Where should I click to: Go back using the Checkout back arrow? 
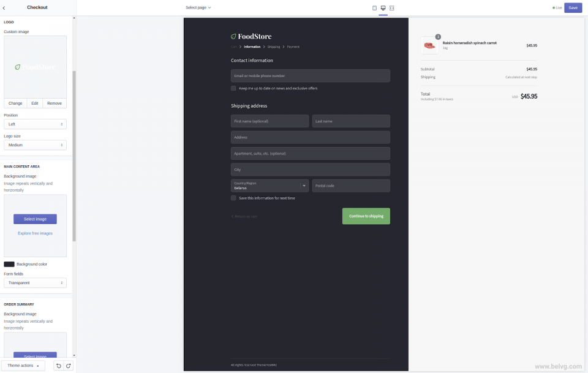(4, 7)
